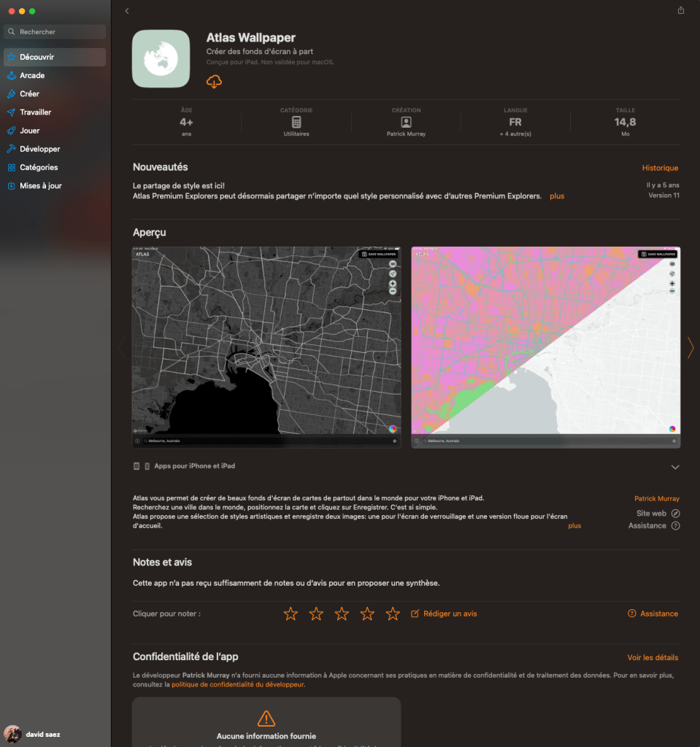Give a five-star rating
This screenshot has width=700, height=747.
point(393,614)
